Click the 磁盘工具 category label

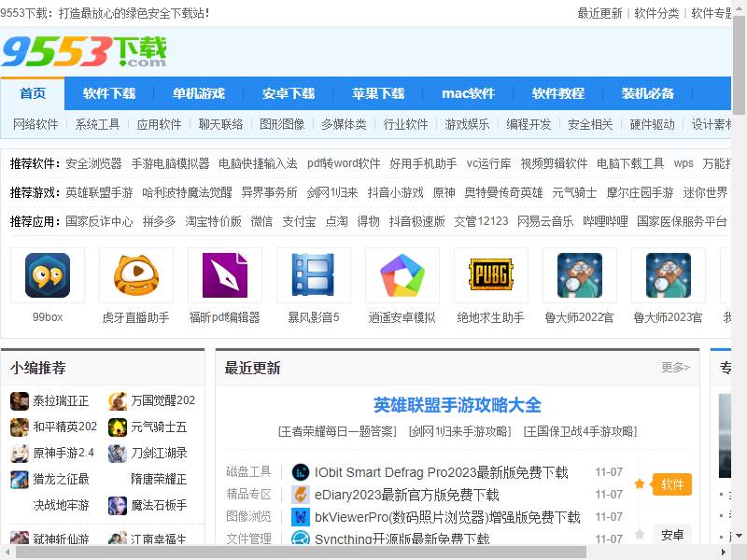[248, 472]
